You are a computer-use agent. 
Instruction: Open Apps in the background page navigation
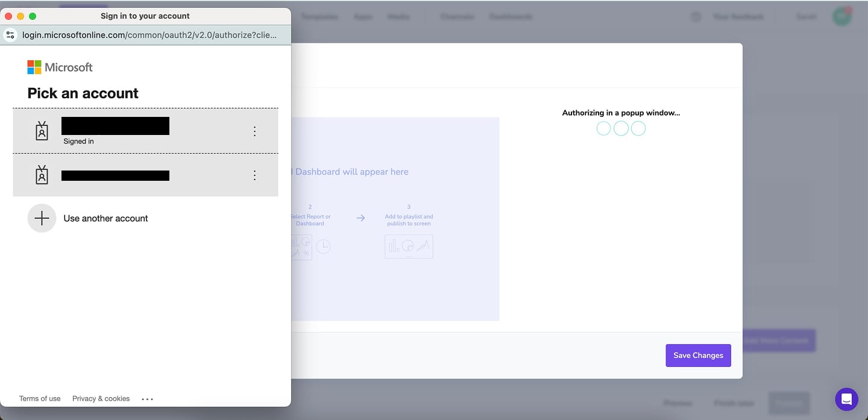pyautogui.click(x=363, y=17)
